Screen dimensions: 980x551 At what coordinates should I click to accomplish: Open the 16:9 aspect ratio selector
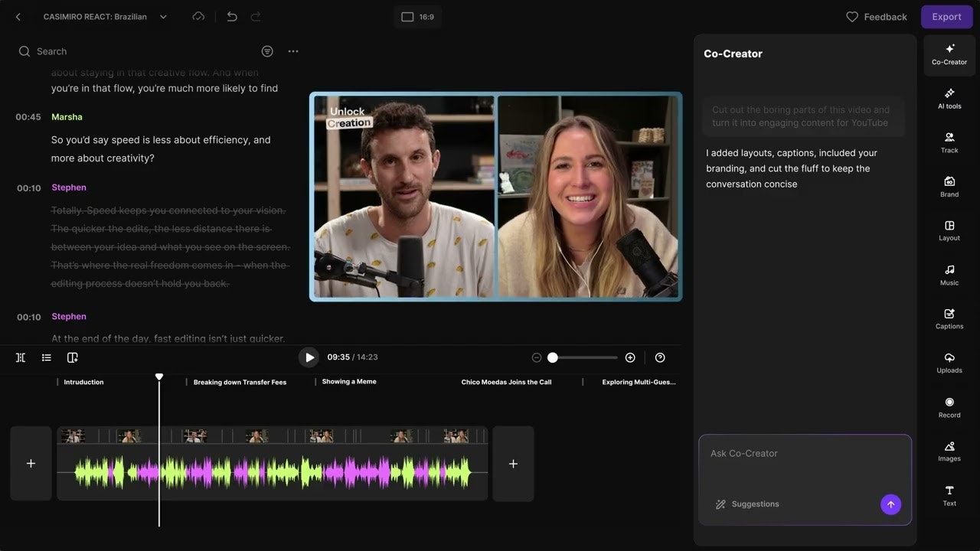click(x=418, y=16)
